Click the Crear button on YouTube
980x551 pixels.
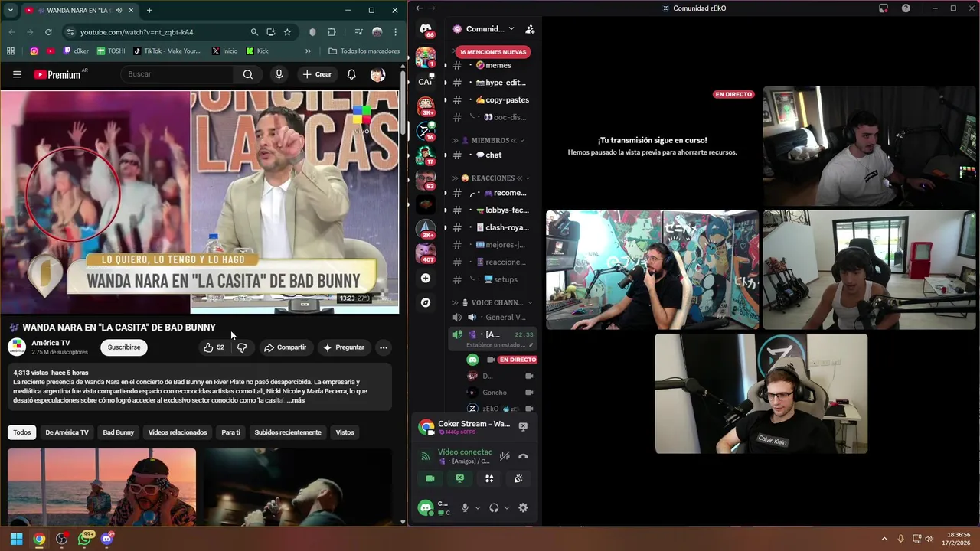317,74
